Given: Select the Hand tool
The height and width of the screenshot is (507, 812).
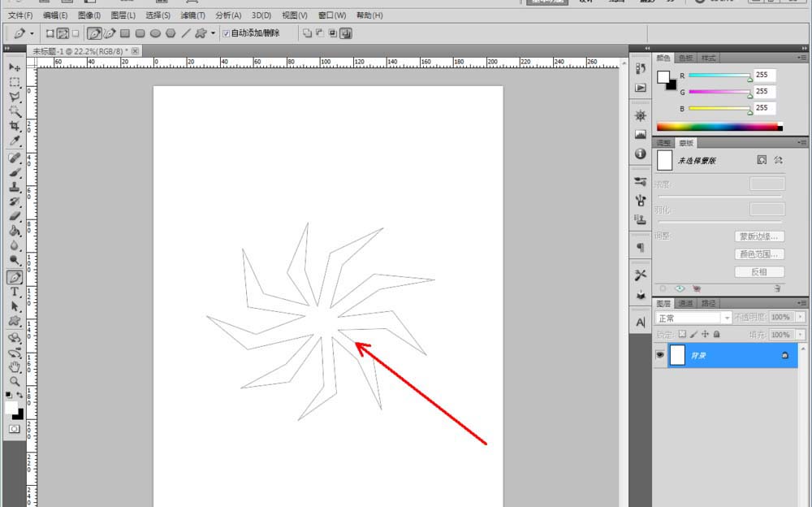Looking at the screenshot, I should (15, 367).
